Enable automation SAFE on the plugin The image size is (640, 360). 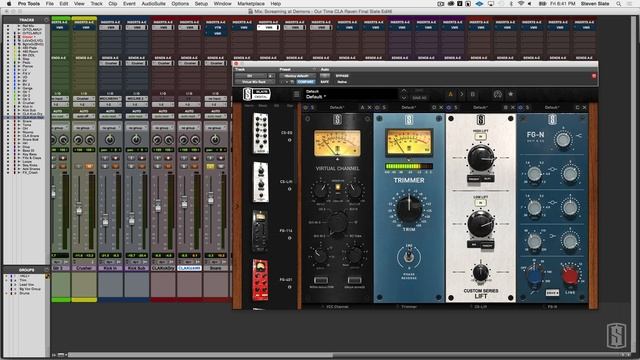pyautogui.click(x=325, y=82)
